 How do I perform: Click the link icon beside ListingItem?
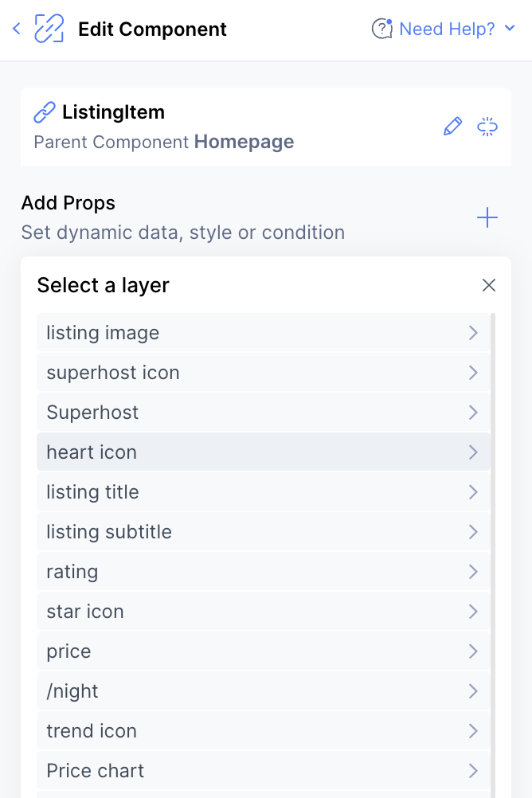click(x=45, y=112)
